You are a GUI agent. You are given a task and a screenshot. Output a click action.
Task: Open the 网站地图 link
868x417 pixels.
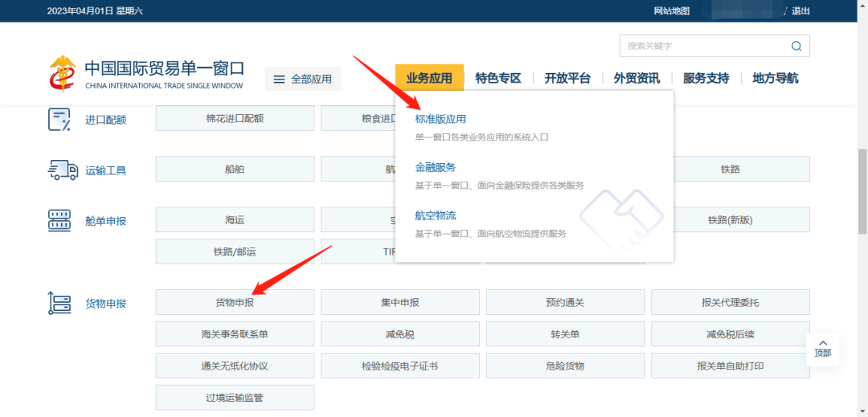(672, 10)
